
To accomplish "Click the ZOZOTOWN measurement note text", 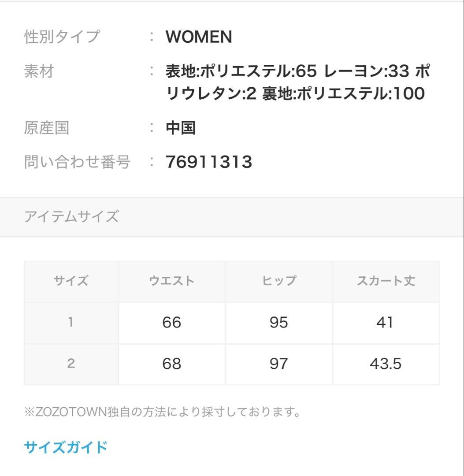I will click(163, 413).
